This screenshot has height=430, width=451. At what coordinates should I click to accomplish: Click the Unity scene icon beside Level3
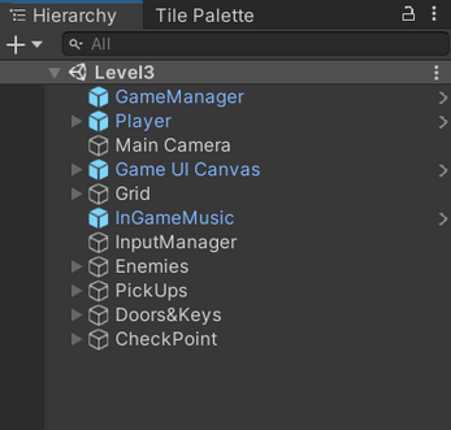[77, 72]
